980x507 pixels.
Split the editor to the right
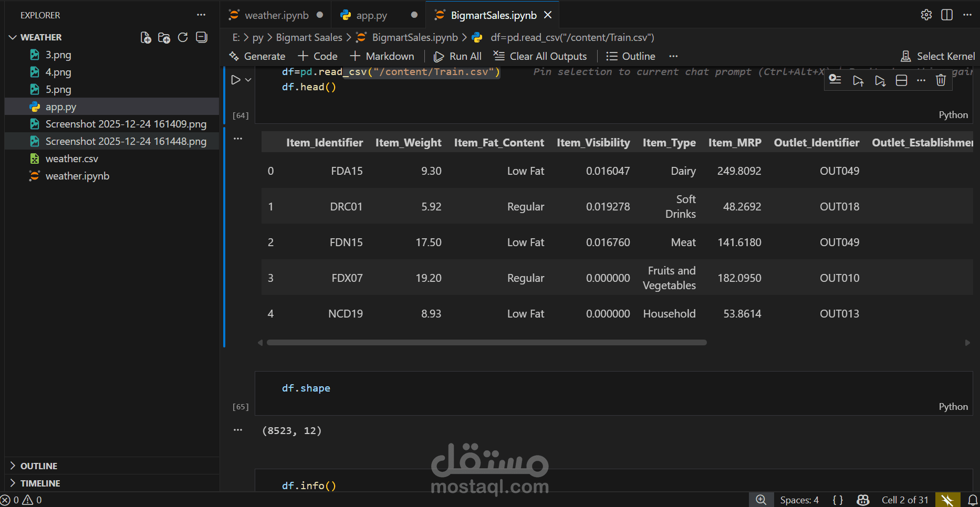click(x=947, y=15)
